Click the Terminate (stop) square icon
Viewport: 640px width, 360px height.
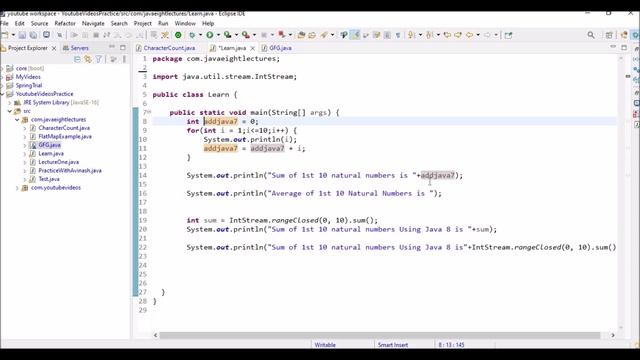(96, 35)
